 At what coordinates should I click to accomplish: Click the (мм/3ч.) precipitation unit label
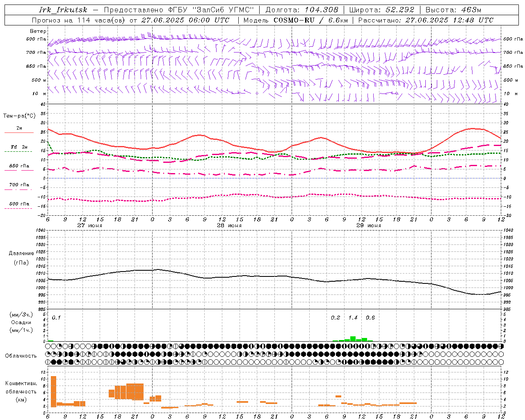tap(21, 315)
